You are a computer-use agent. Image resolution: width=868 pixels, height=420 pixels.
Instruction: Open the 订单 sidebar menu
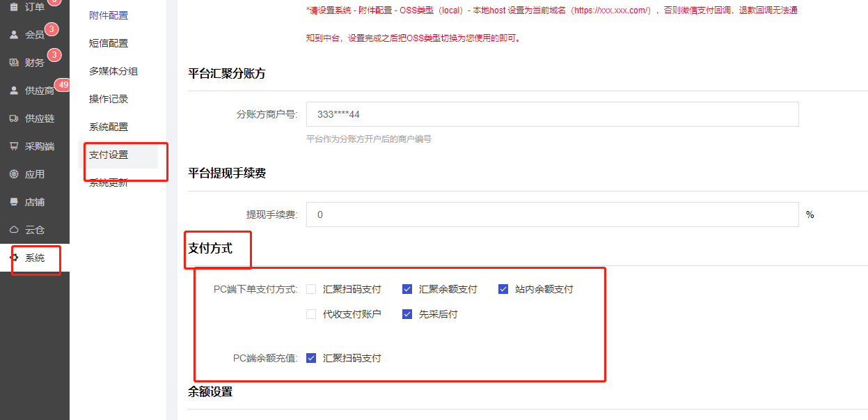[x=35, y=7]
